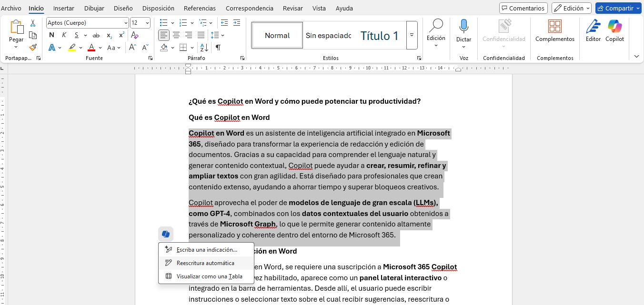
Task: Toggle underline (S) formatting
Action: (x=76, y=35)
